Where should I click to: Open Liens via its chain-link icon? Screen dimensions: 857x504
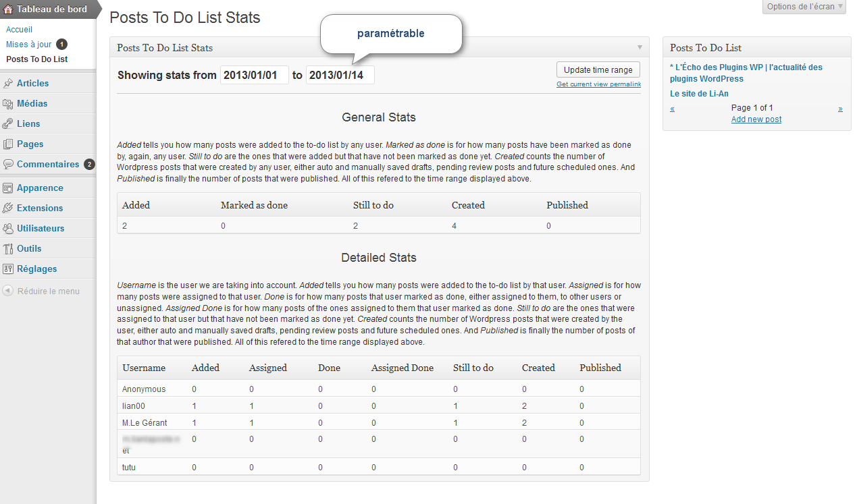[x=8, y=123]
